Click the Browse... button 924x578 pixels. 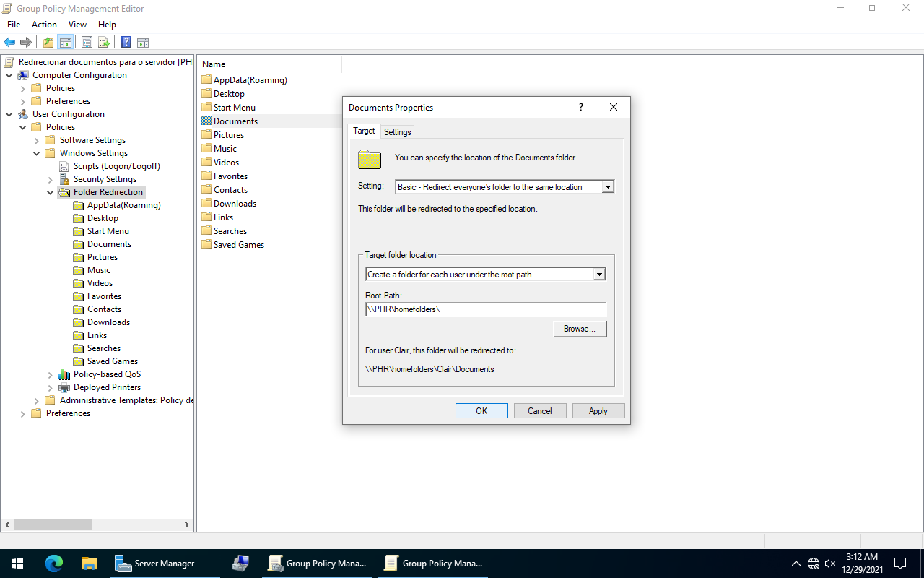click(579, 329)
